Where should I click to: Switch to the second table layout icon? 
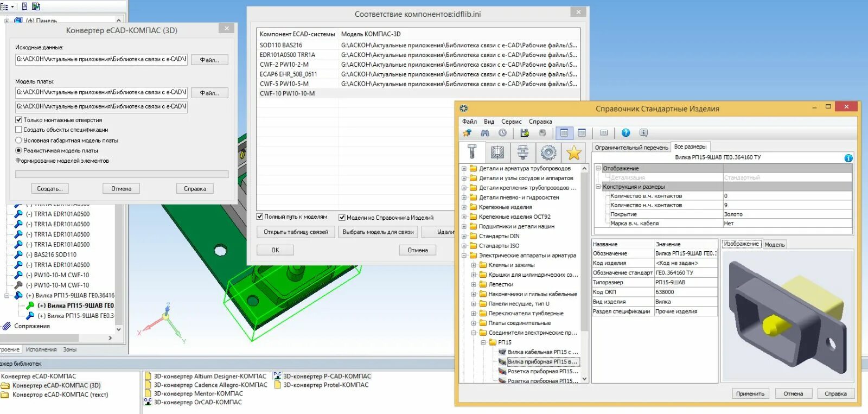tap(582, 133)
